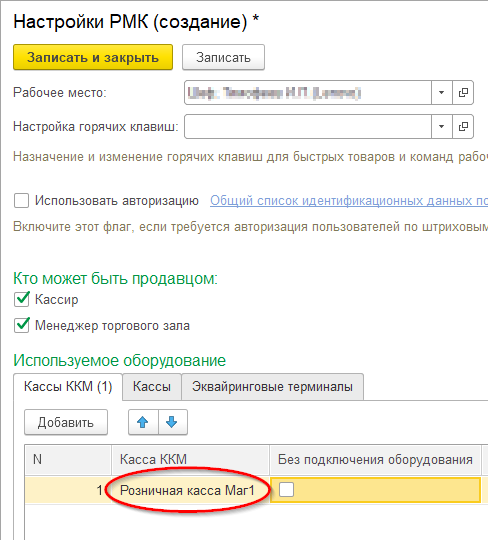Uncheck the Менеджер торгового зала checkbox
This screenshot has height=540, width=488.
[21, 325]
